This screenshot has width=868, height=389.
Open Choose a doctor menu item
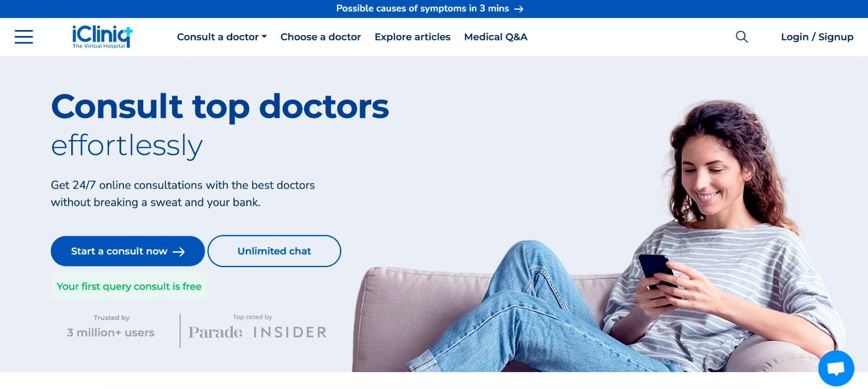pyautogui.click(x=320, y=37)
